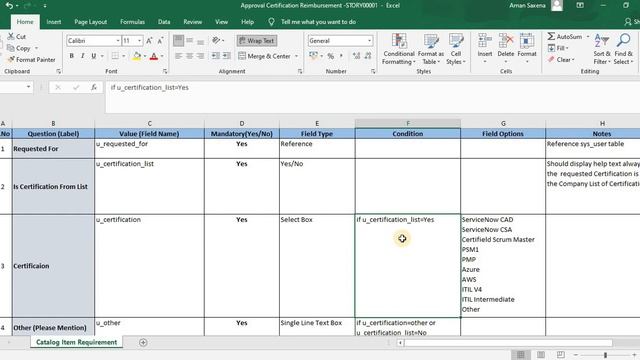Open the Formulas ribbon tab
Viewport: 640px width, 360px height.
pyautogui.click(x=132, y=22)
